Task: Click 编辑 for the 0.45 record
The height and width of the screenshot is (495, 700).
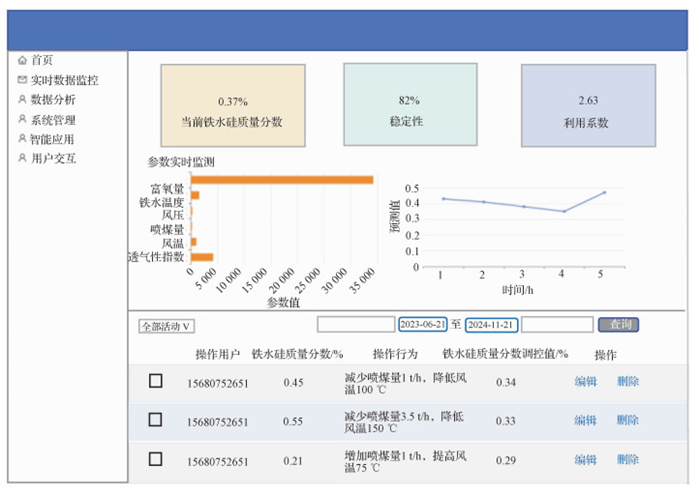Action: tap(585, 382)
